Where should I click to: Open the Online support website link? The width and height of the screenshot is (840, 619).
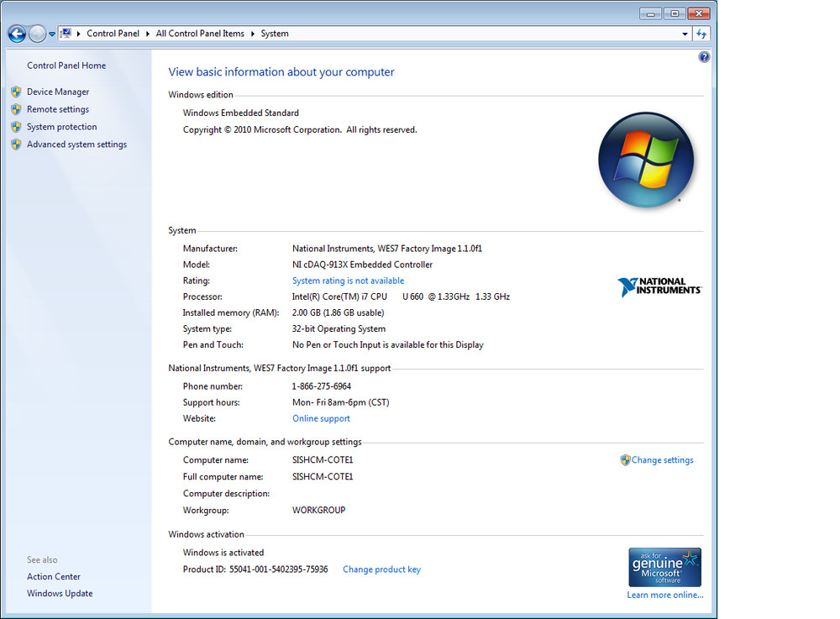point(321,419)
